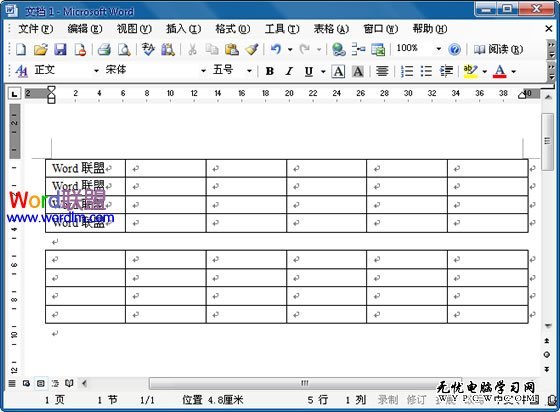Apply highlight with the yellow highlighter button
The width and height of the screenshot is (560, 412).
click(x=471, y=71)
